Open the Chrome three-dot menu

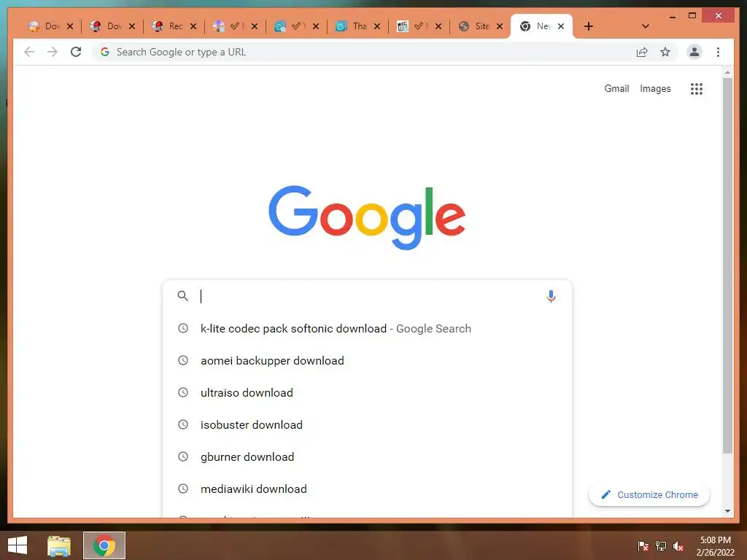[718, 52]
